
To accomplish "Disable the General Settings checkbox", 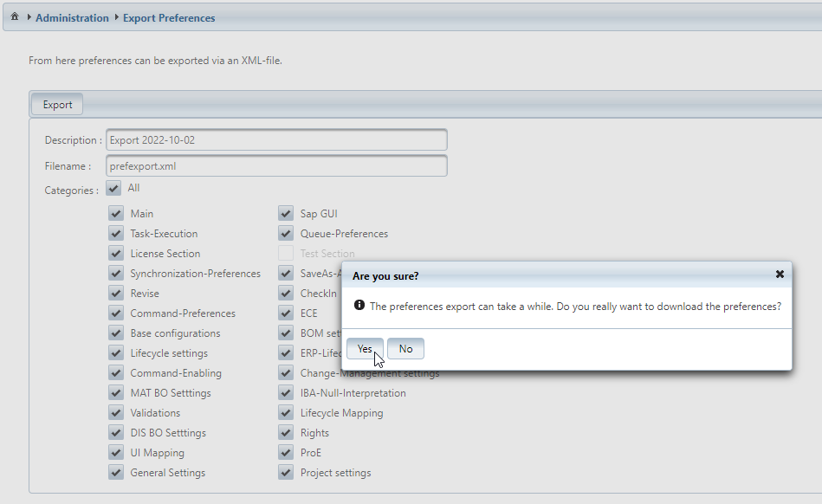I will pyautogui.click(x=115, y=473).
